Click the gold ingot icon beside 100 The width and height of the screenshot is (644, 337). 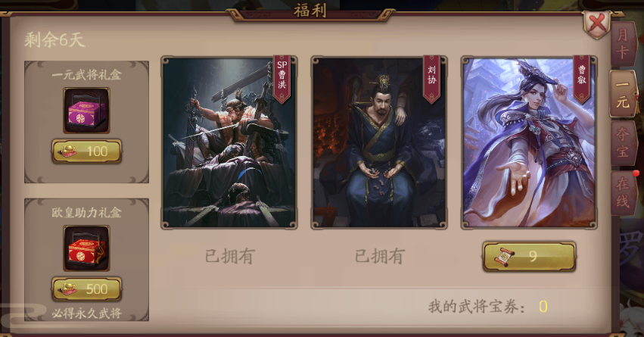tap(67, 151)
